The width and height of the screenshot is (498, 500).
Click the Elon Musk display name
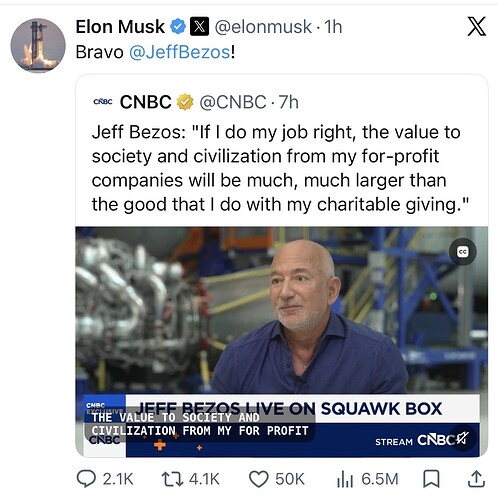pos(120,27)
